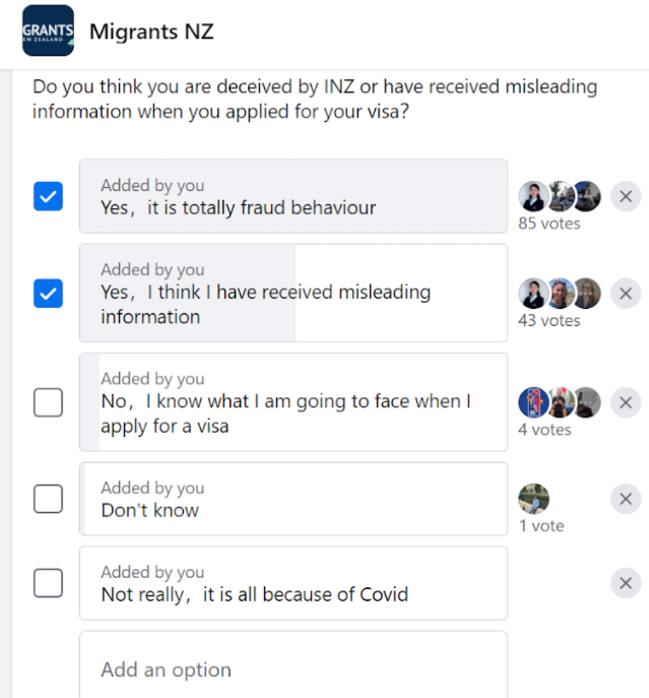Tick the 'Don't know' checkbox
The height and width of the screenshot is (698, 649).
pyautogui.click(x=48, y=499)
